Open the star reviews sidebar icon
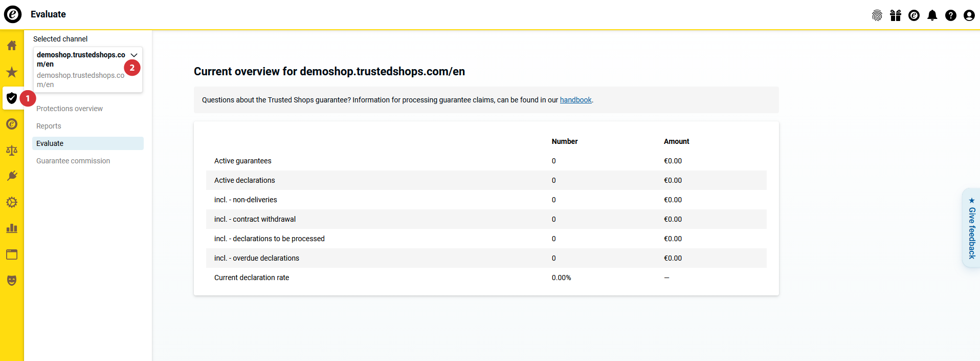 point(12,72)
